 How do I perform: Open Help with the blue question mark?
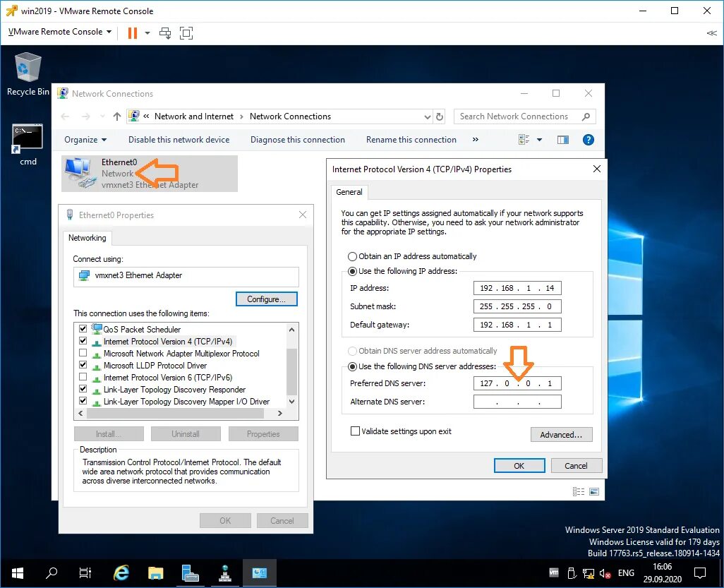[x=589, y=140]
